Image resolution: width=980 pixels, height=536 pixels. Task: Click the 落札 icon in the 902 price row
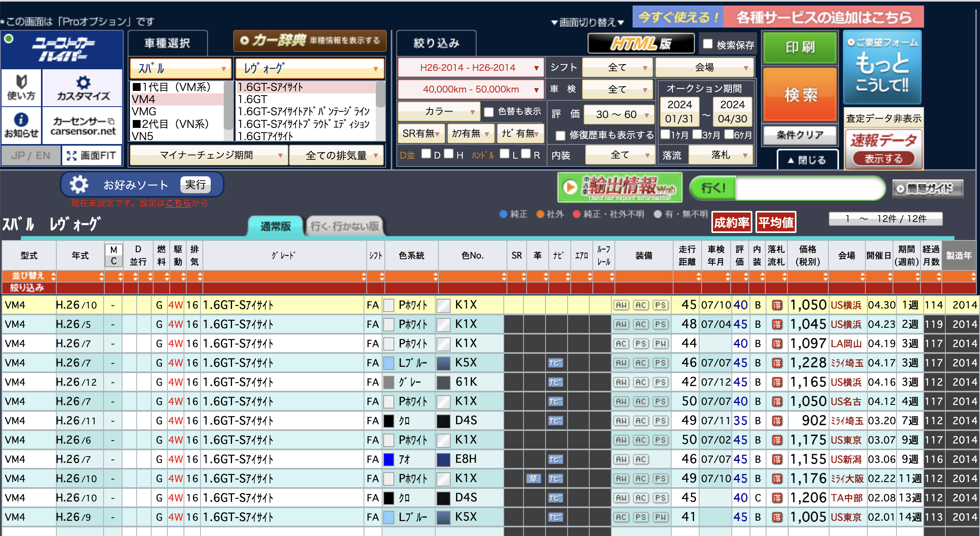pyautogui.click(x=777, y=421)
